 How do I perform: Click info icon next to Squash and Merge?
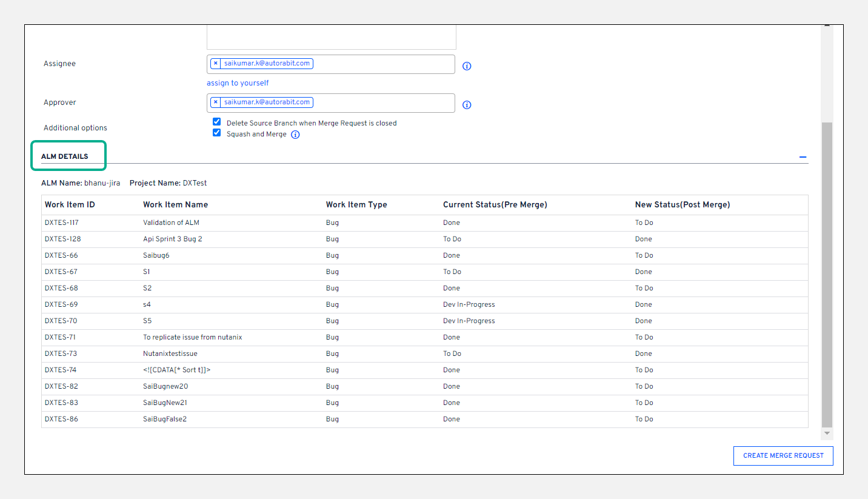295,135
